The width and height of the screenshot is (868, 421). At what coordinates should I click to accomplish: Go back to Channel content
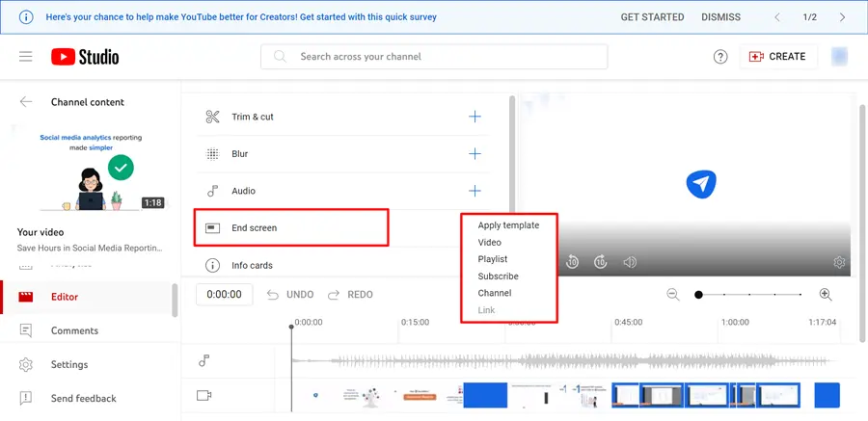click(26, 102)
